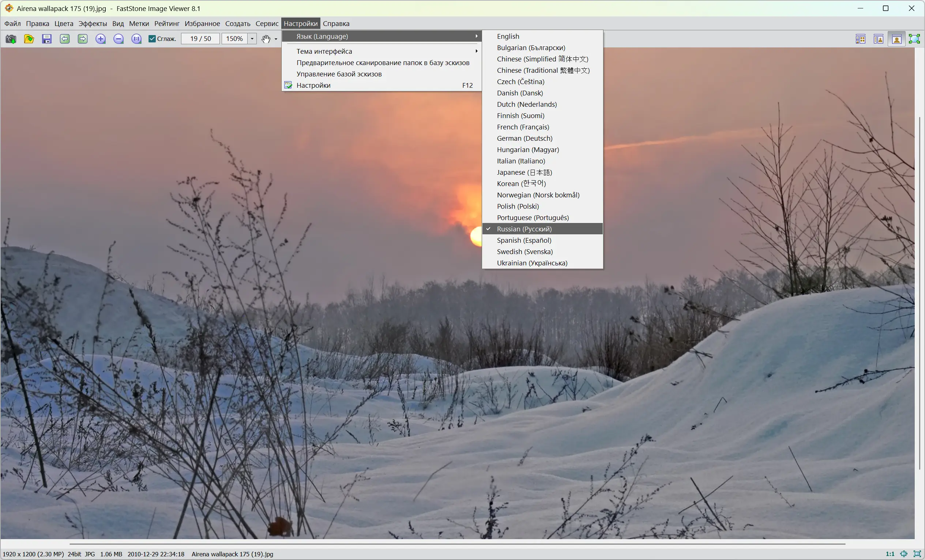
Task: Open the thumbnail browser view icon
Action: (x=861, y=39)
